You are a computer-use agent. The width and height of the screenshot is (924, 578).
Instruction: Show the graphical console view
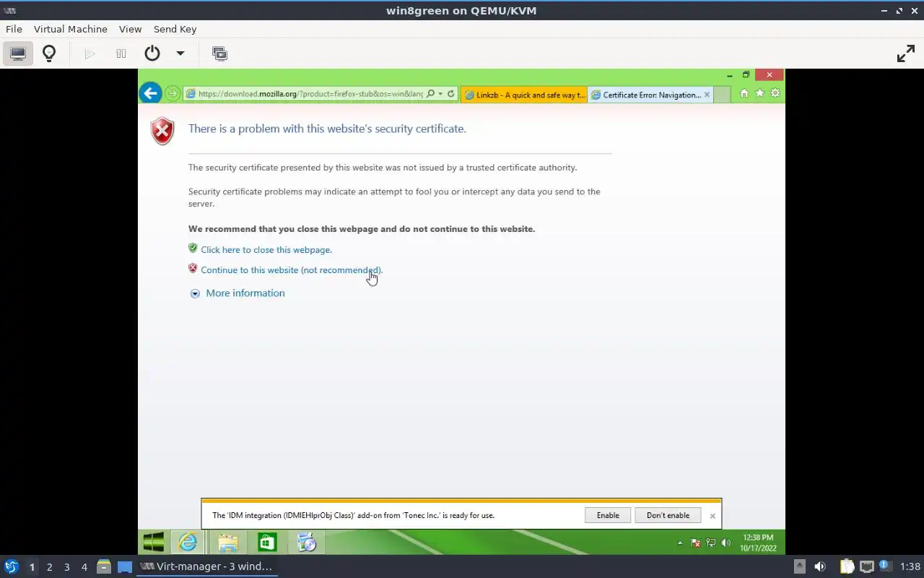click(x=18, y=53)
